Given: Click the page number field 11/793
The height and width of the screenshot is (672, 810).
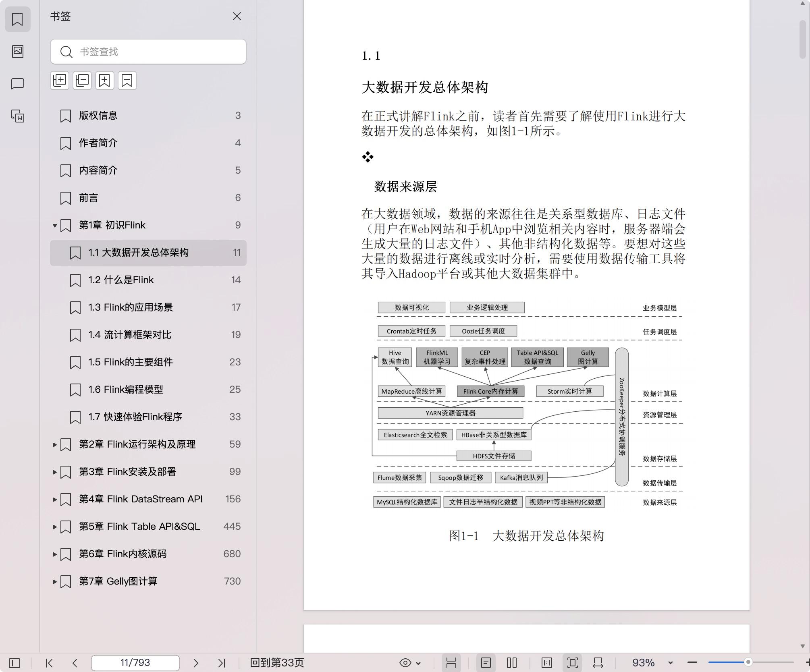Looking at the screenshot, I should click(x=135, y=663).
